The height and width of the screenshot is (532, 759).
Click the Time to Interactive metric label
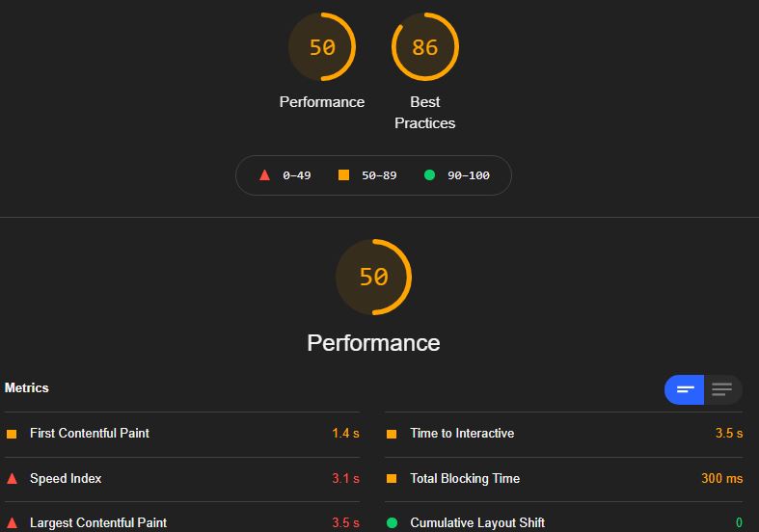(462, 434)
